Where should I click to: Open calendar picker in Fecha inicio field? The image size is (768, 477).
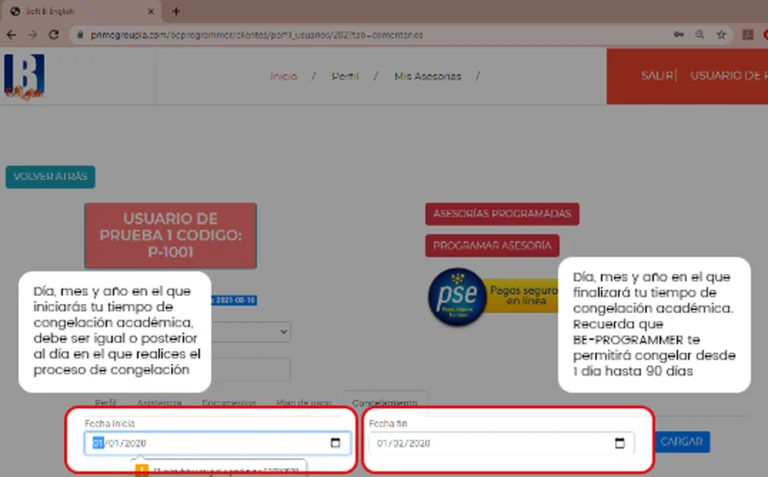[x=335, y=443]
